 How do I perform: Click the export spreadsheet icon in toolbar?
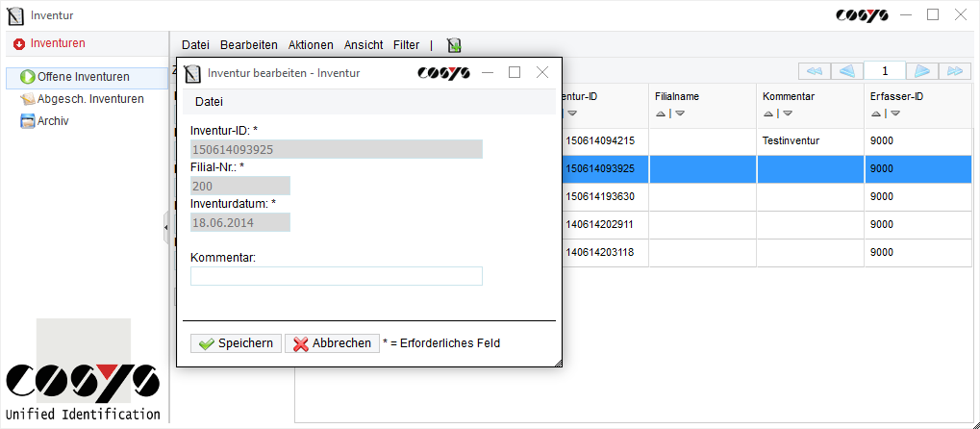(x=454, y=45)
